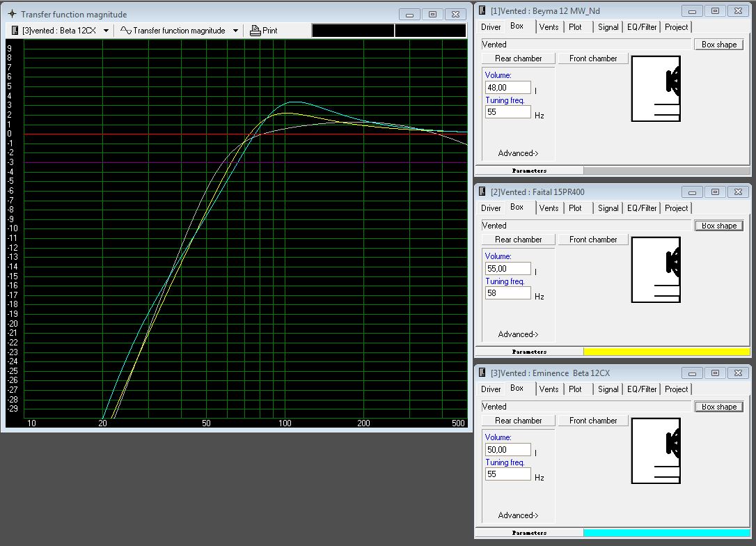756x546 pixels.
Task: Open EQ/Filter tab in Faital 15PR400 window
Action: click(x=642, y=208)
